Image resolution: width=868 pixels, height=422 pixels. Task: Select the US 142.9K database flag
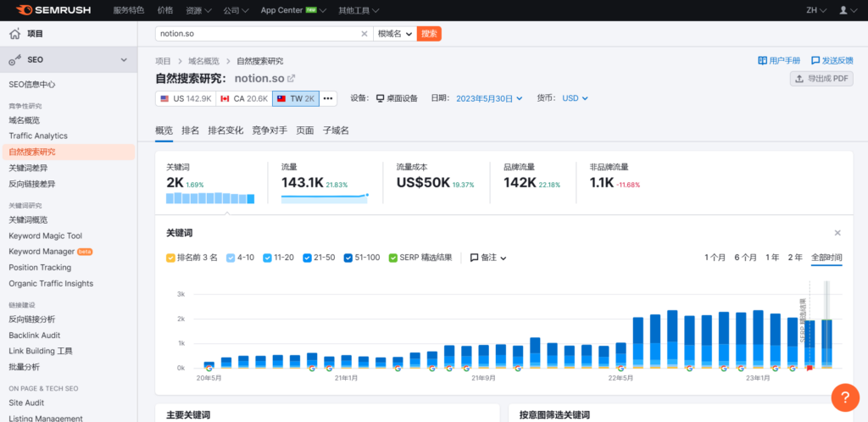point(186,98)
